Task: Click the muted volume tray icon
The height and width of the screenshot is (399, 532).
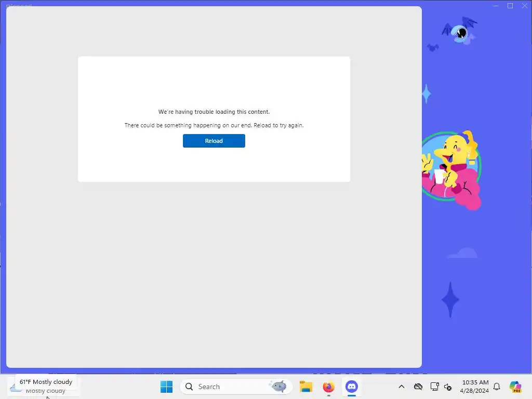Action: click(x=448, y=387)
